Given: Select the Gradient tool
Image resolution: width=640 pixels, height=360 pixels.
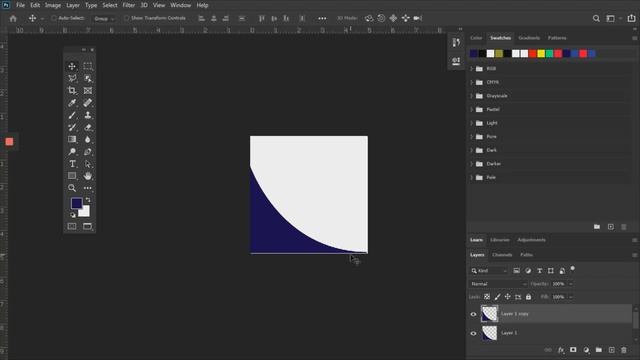Looking at the screenshot, I should point(72,140).
